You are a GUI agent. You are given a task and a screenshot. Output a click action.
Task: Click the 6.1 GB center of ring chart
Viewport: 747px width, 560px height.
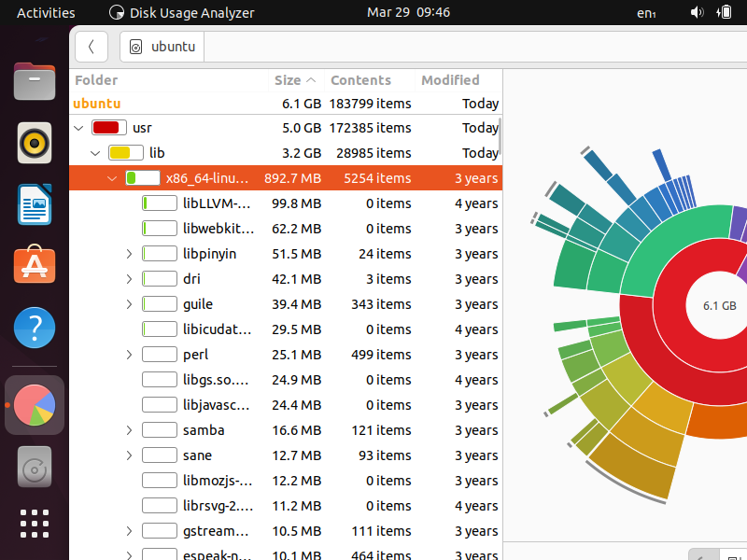[719, 306]
